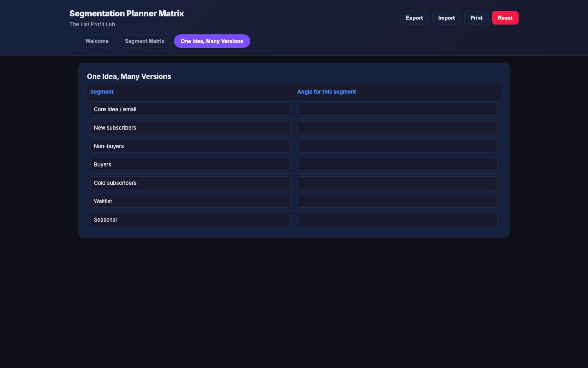Focus the angle field for Waitlist
588x368 pixels.
(x=397, y=201)
